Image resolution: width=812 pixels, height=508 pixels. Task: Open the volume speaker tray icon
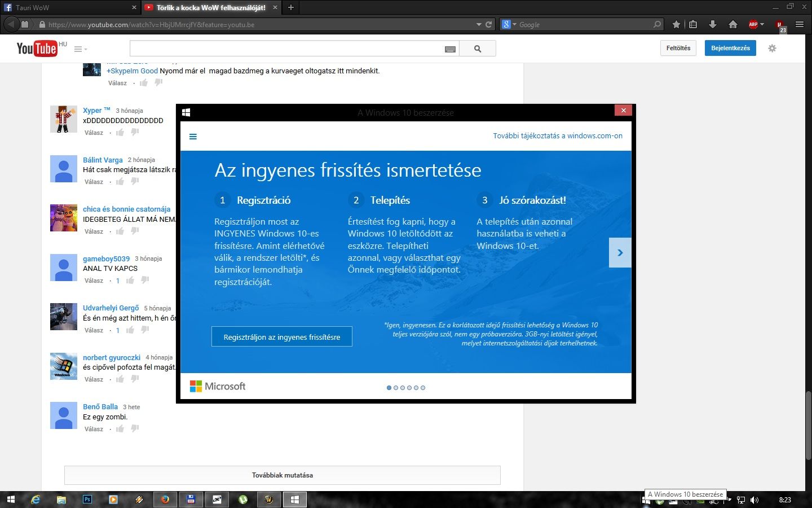[754, 500]
